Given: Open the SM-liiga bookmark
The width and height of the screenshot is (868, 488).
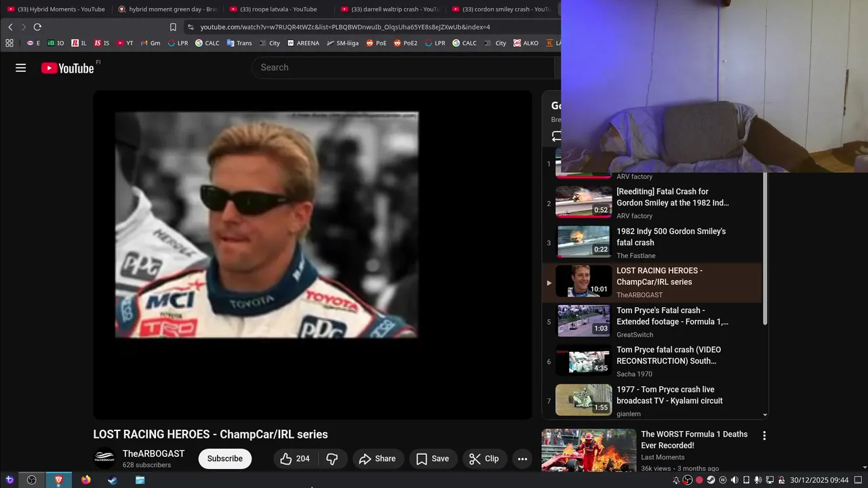Looking at the screenshot, I should coord(342,43).
